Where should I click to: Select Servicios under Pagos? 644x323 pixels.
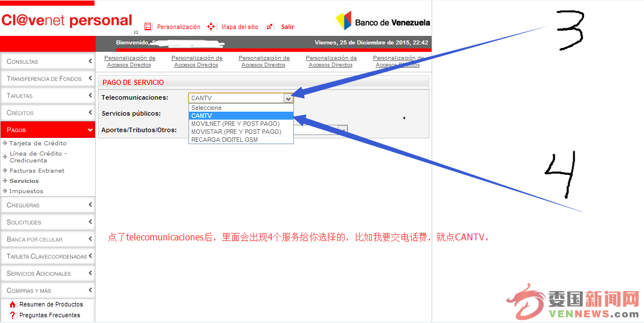pos(24,181)
